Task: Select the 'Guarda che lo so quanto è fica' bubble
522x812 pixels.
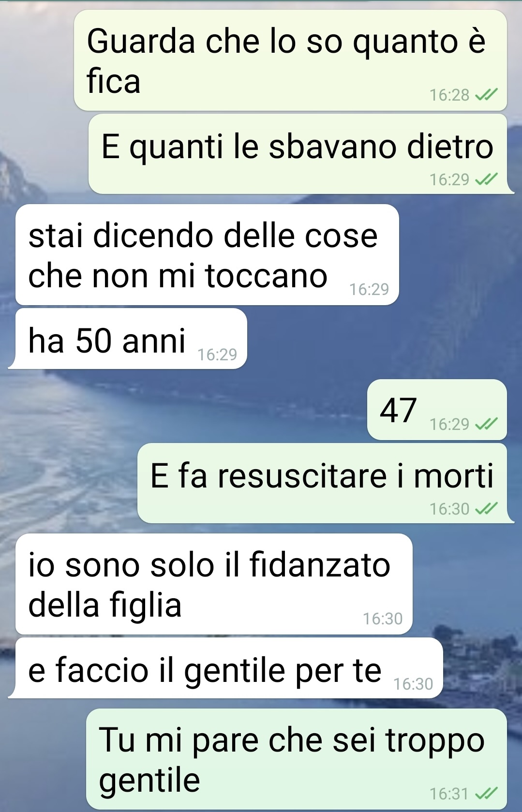Action: click(x=290, y=60)
